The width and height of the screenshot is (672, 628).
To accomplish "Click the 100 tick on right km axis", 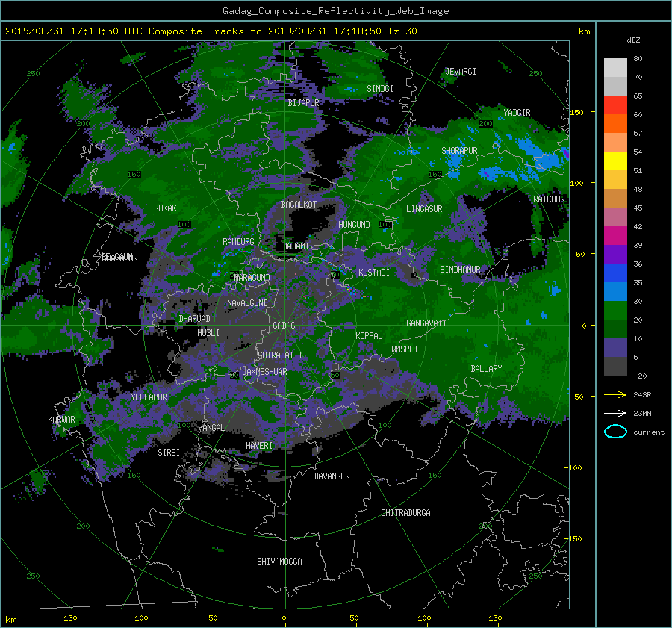I will [576, 183].
